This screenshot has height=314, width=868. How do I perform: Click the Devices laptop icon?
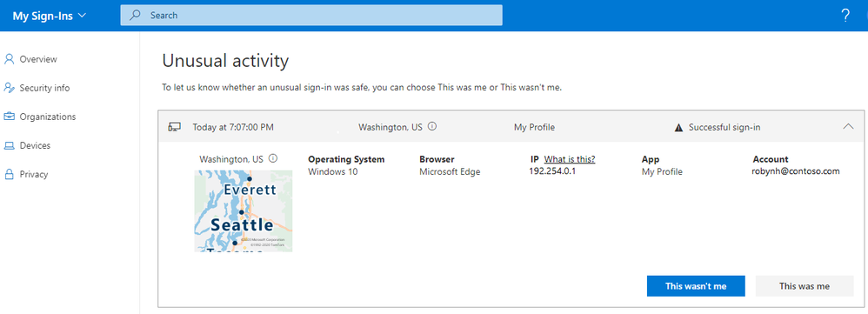click(x=9, y=145)
